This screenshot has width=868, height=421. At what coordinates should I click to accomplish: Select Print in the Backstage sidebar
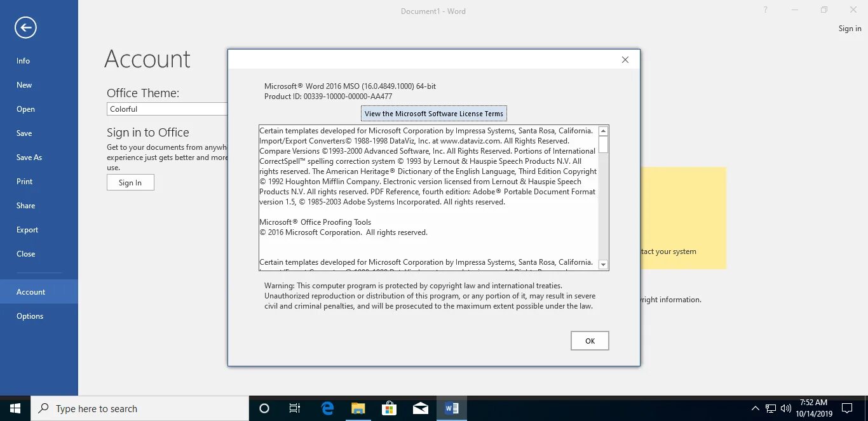click(x=39, y=182)
